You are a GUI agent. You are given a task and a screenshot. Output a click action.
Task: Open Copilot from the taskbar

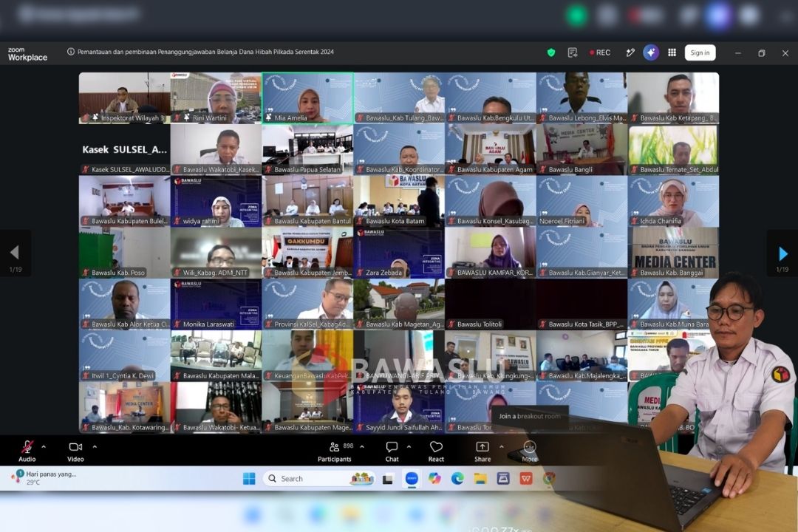click(434, 479)
